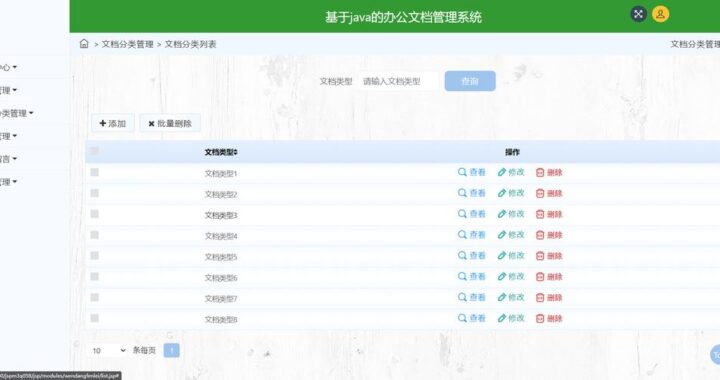Check the box for 文档类型8

[x=95, y=318]
